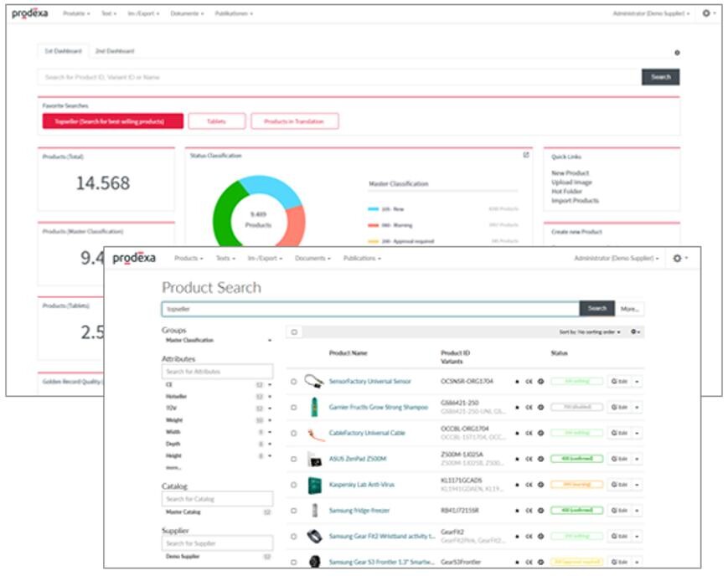Click the Search for Attributes input field
The height and width of the screenshot is (586, 728).
(217, 371)
